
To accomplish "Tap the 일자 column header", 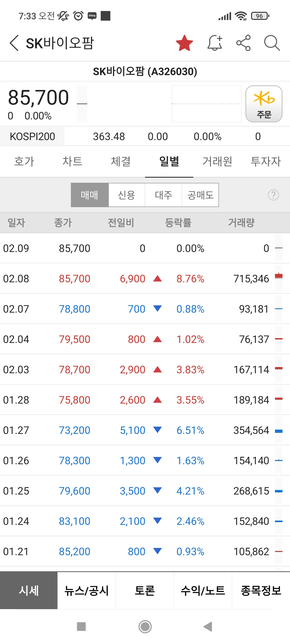I will click(x=16, y=223).
